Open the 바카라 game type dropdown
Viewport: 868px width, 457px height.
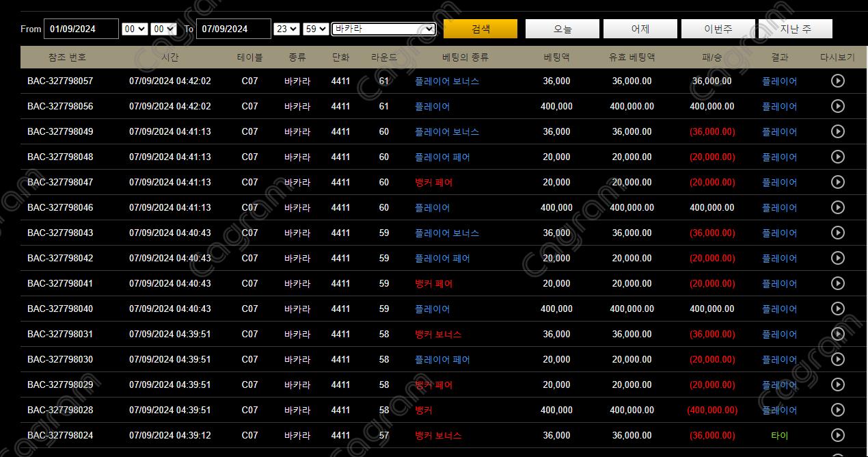point(383,29)
